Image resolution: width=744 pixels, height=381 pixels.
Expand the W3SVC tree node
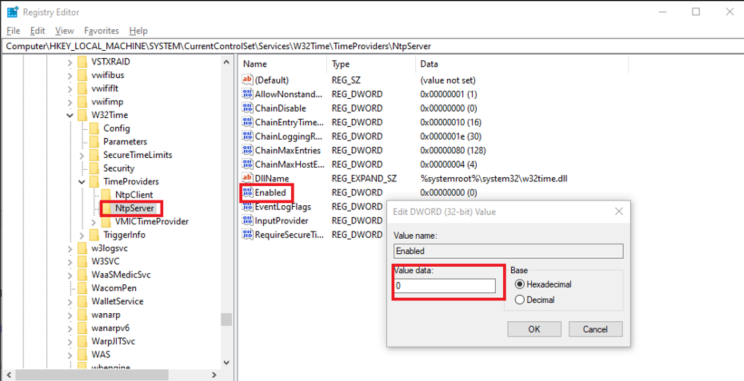(x=70, y=261)
